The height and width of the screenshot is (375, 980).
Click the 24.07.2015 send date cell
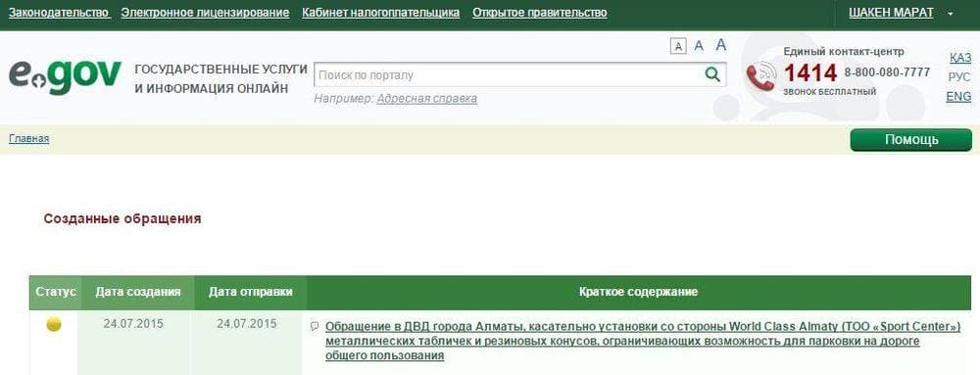(247, 324)
